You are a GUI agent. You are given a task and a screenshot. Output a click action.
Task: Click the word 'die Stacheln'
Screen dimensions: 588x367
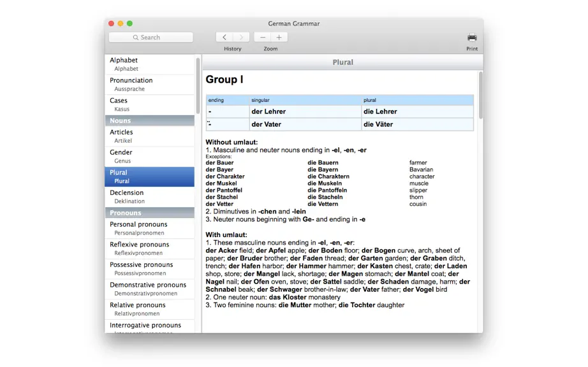[x=325, y=197]
